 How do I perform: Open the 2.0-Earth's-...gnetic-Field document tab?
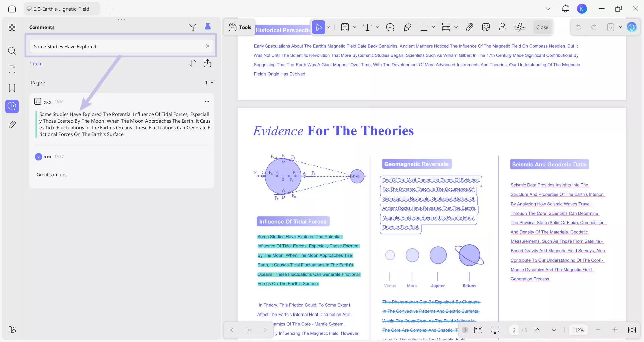[61, 9]
